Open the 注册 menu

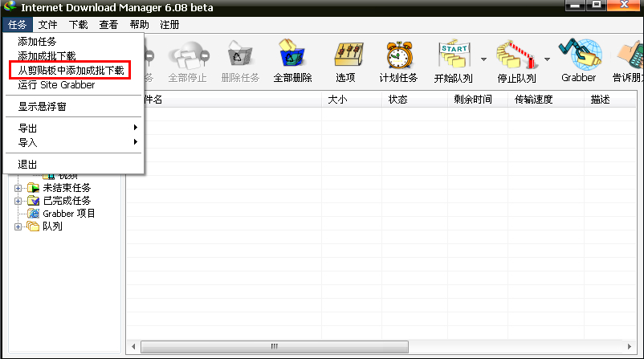click(x=169, y=25)
